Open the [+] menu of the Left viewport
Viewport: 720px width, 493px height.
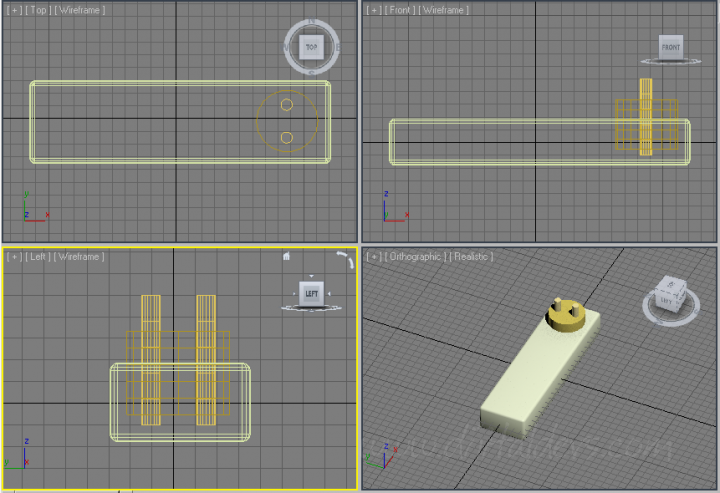14,257
